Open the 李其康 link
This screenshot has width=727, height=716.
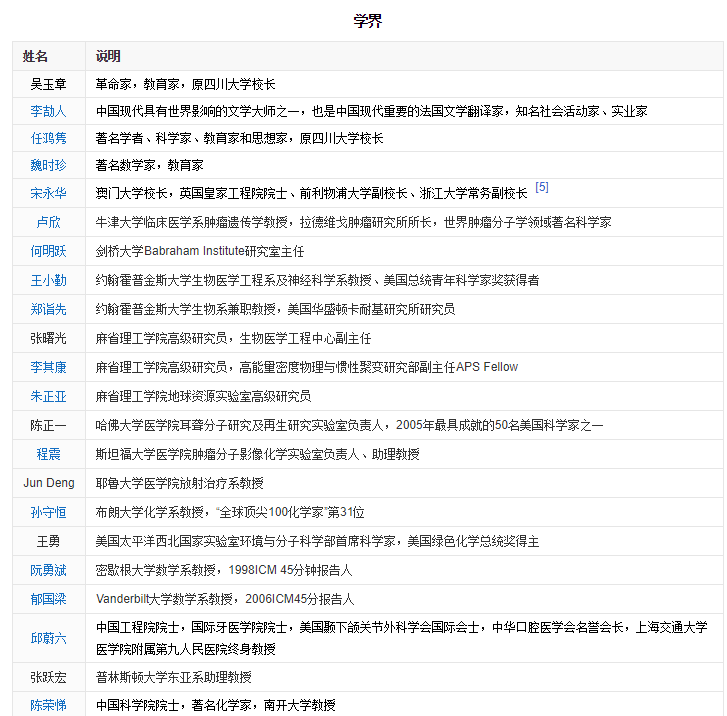pos(48,367)
